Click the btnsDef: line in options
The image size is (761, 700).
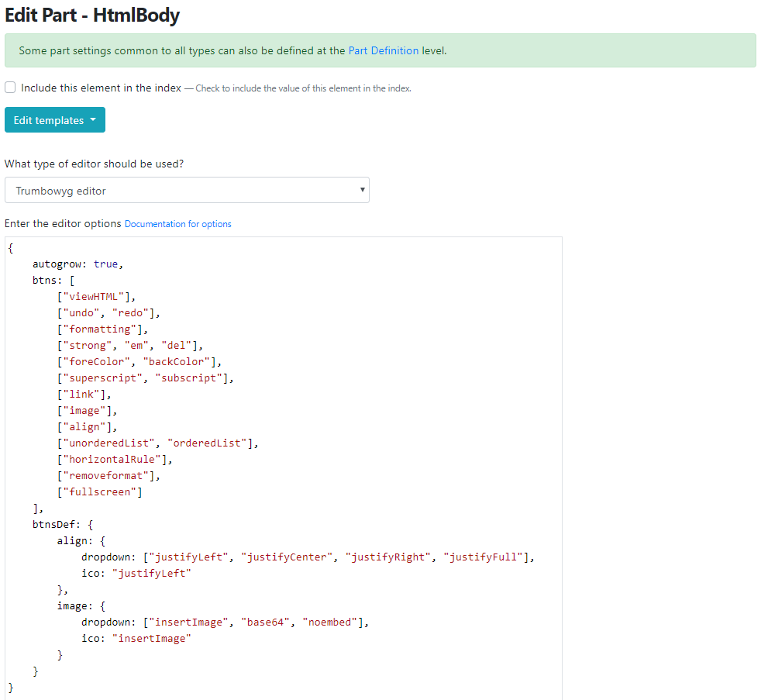63,524
